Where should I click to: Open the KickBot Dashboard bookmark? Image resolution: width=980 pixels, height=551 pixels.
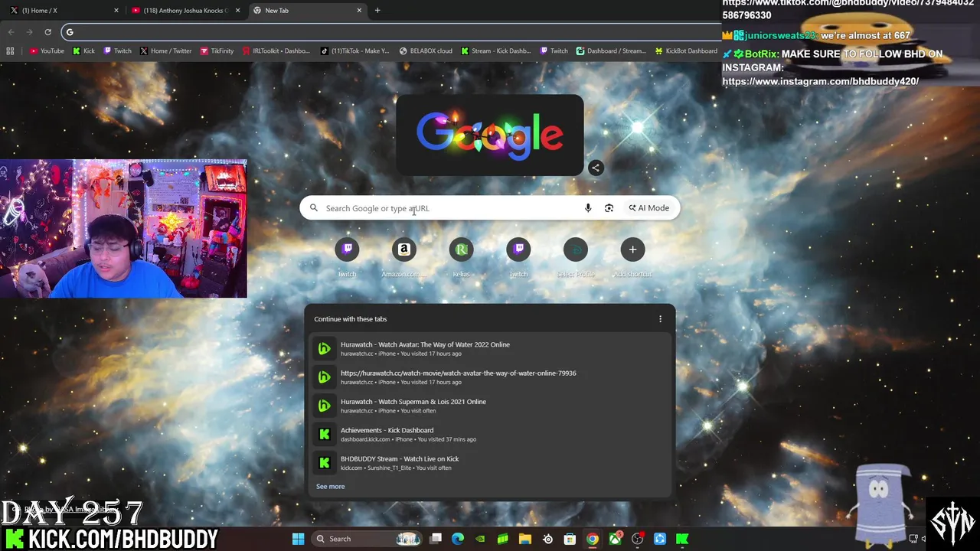tap(686, 51)
